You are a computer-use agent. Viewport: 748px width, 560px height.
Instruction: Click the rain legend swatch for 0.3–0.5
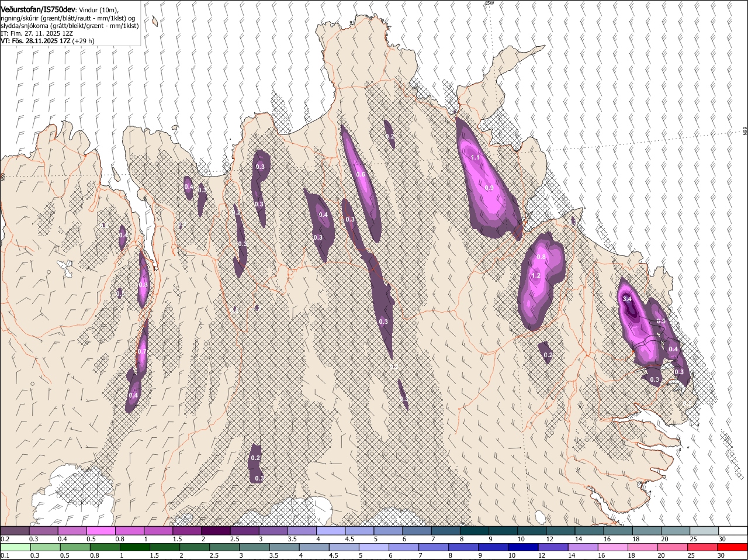coord(46,547)
